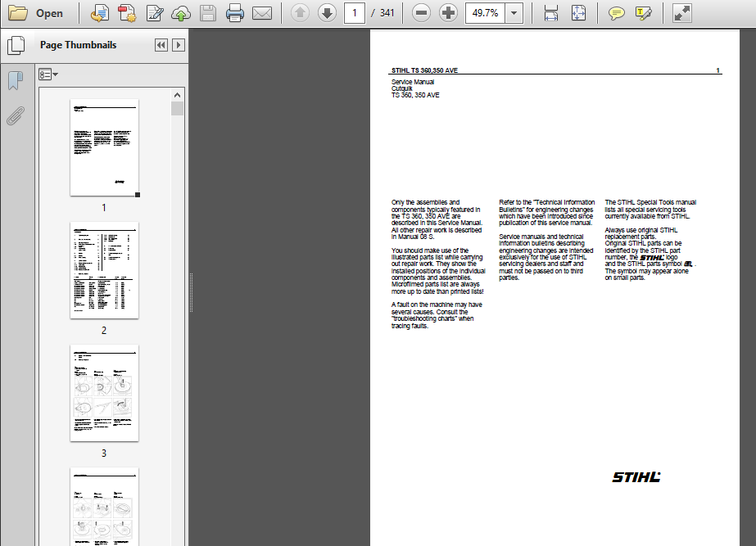Select page 1 thumbnail

click(104, 147)
